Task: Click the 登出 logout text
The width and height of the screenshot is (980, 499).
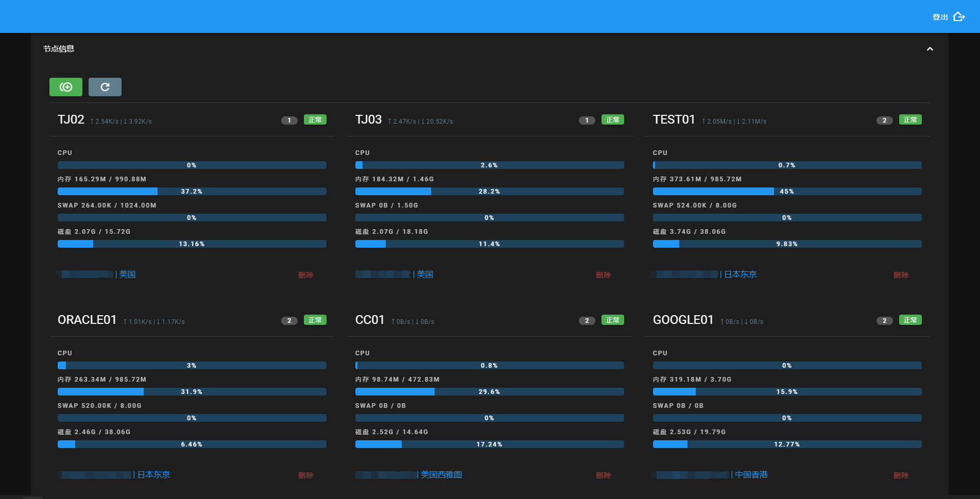Action: click(940, 17)
